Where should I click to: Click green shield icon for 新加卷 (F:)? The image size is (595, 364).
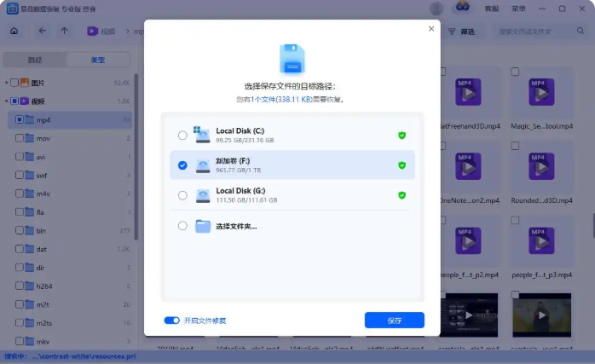pos(401,165)
